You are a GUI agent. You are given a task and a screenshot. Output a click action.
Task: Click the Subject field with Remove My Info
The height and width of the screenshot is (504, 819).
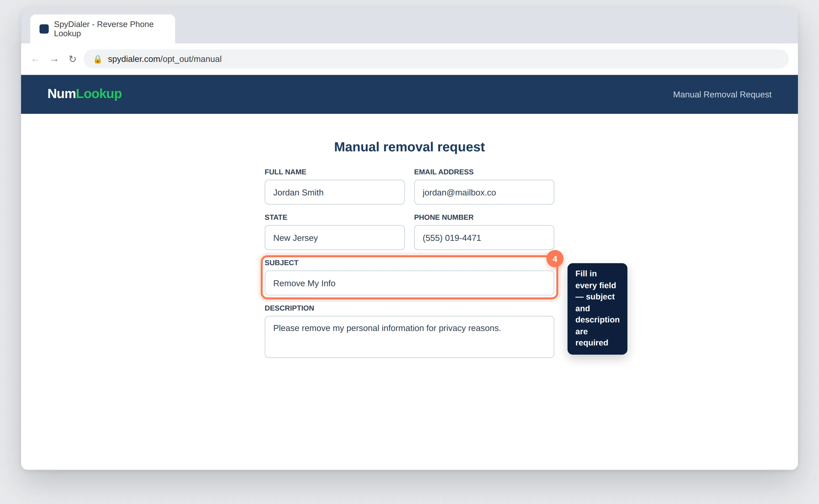409,283
